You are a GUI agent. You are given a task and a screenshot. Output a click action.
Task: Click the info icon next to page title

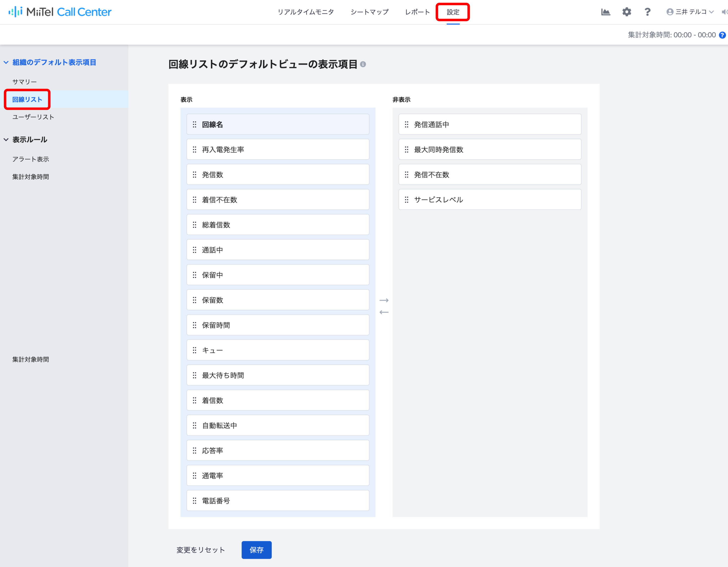click(x=363, y=64)
